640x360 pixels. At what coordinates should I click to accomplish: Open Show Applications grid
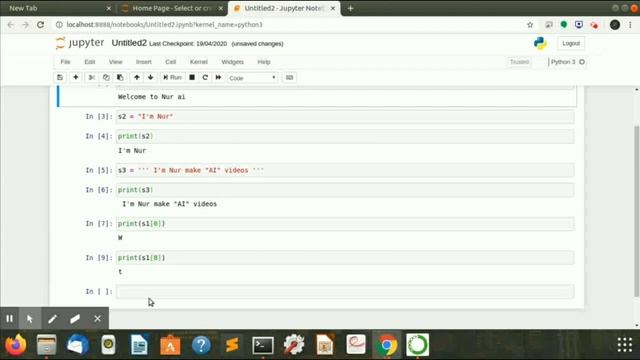click(x=624, y=345)
